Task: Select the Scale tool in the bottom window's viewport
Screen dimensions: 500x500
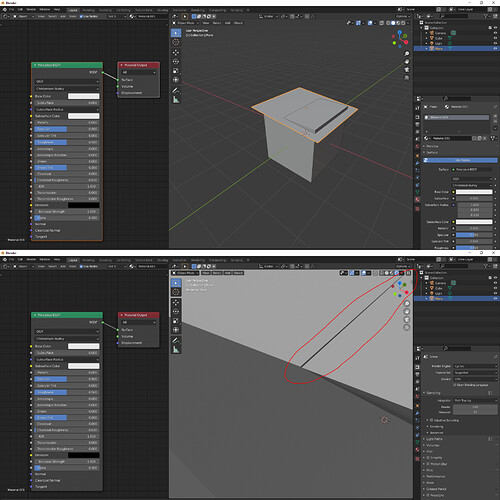Action: click(176, 320)
